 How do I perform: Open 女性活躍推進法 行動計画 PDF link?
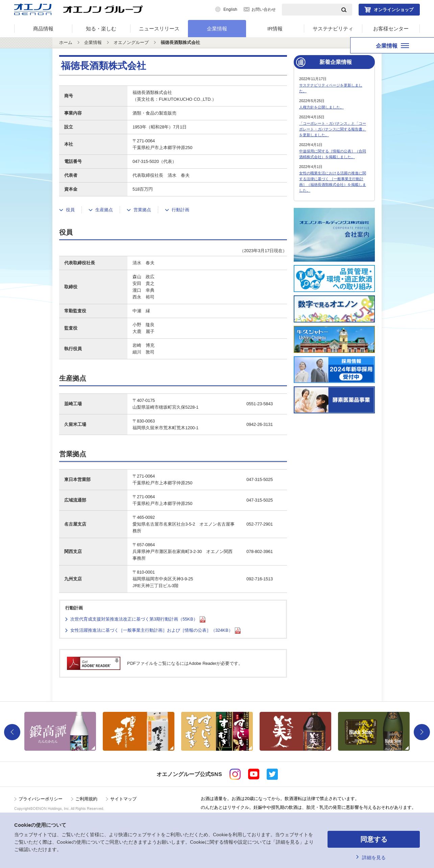click(151, 630)
